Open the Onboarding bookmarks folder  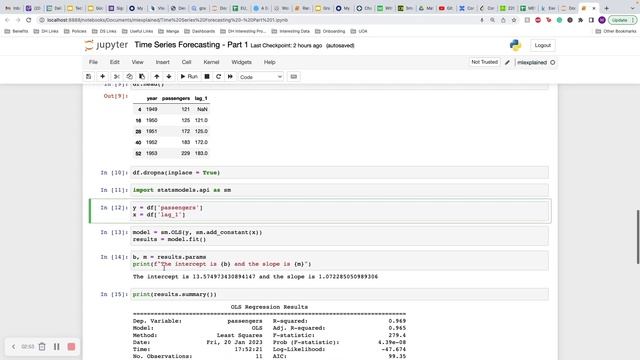(x=330, y=31)
